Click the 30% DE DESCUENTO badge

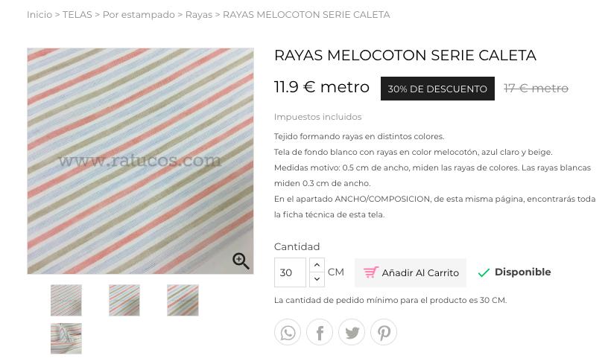click(437, 89)
